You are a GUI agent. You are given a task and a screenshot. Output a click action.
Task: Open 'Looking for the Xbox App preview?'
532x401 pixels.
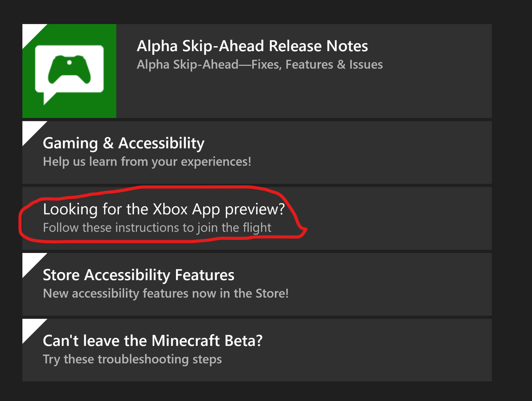click(x=164, y=209)
